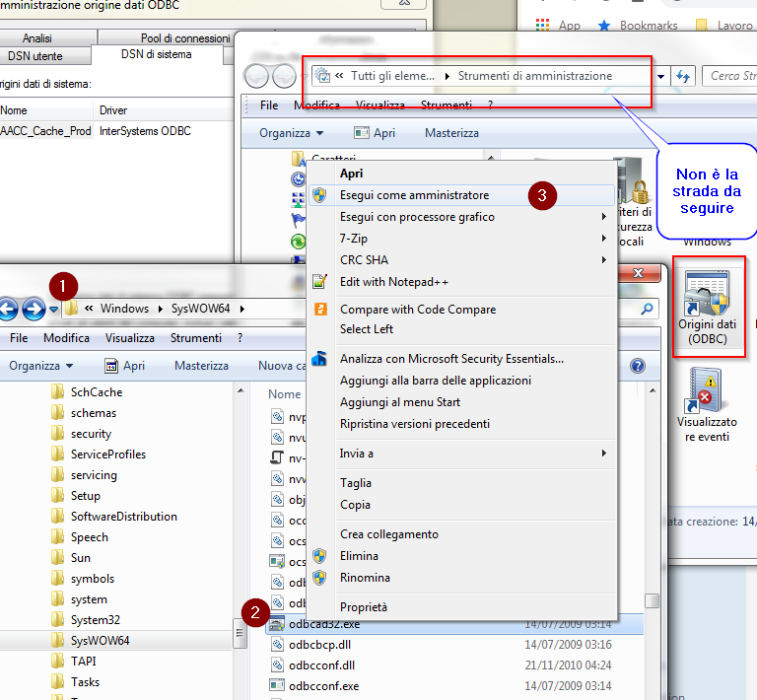
Task: Choose Ripristina versioni precedenti
Action: click(x=415, y=423)
